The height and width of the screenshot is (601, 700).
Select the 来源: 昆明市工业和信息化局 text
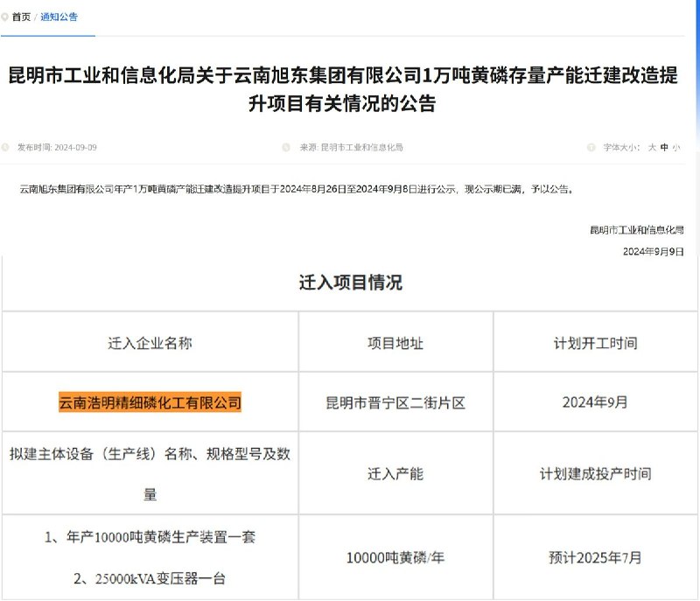coord(352,147)
